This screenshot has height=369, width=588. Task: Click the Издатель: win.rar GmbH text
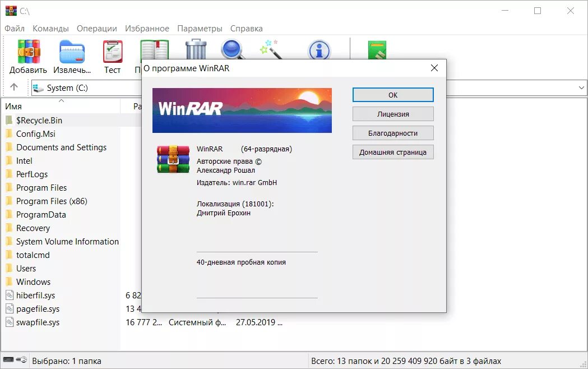coord(237,183)
